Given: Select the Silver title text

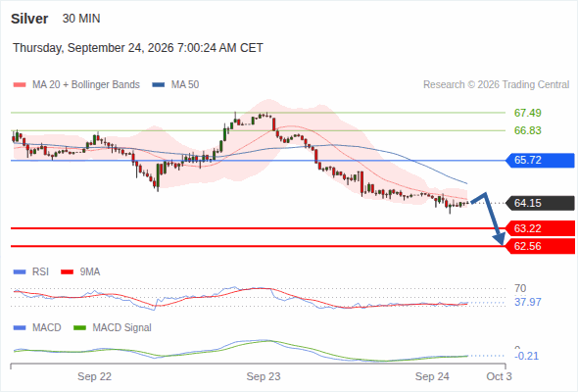Looking at the screenshot, I should coord(29,19).
